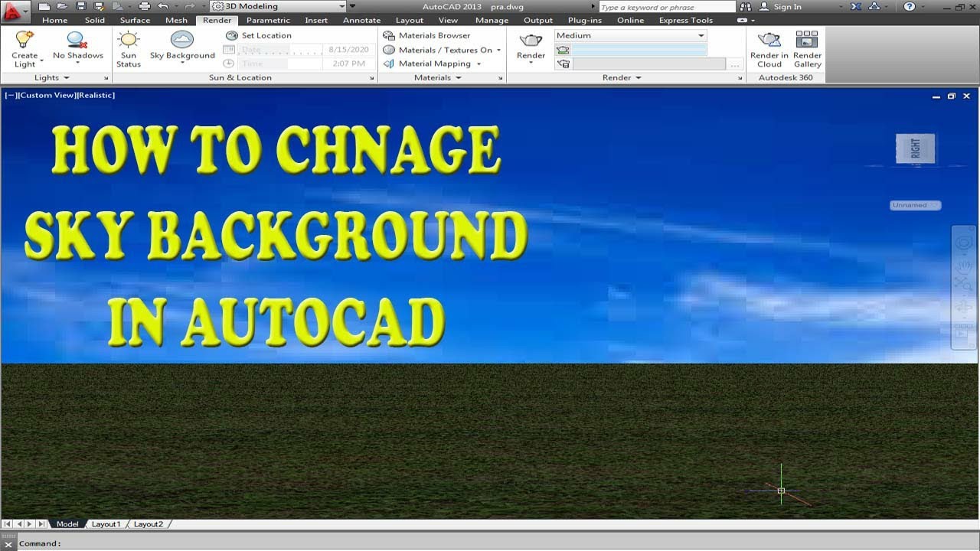Click the Create Light bulb icon
This screenshot has height=551, width=980.
pos(24,39)
